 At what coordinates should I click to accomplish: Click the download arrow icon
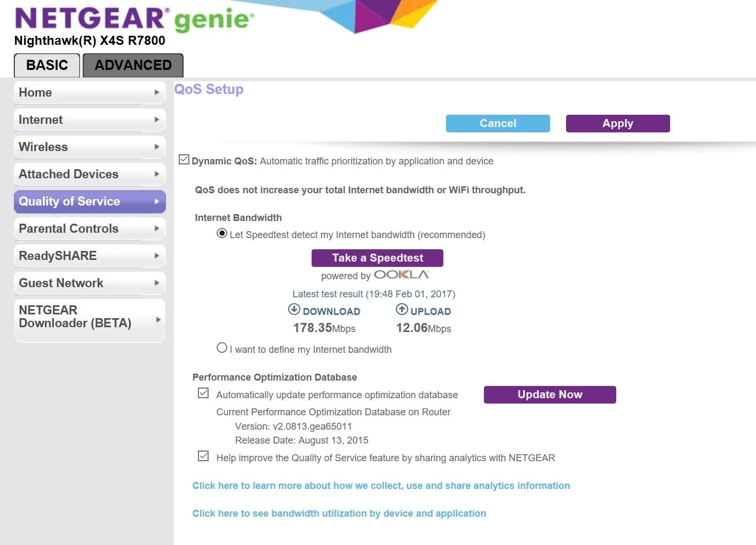pyautogui.click(x=294, y=309)
